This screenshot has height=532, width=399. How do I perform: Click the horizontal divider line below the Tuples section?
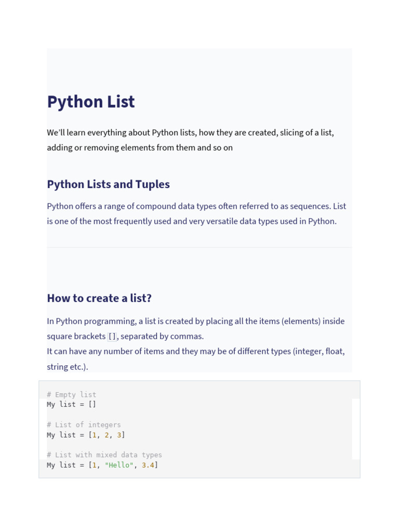tap(199, 247)
